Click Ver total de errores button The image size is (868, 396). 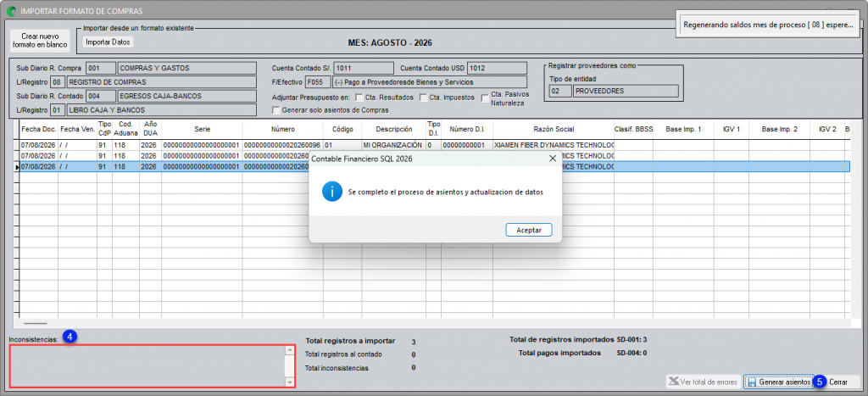click(x=703, y=382)
